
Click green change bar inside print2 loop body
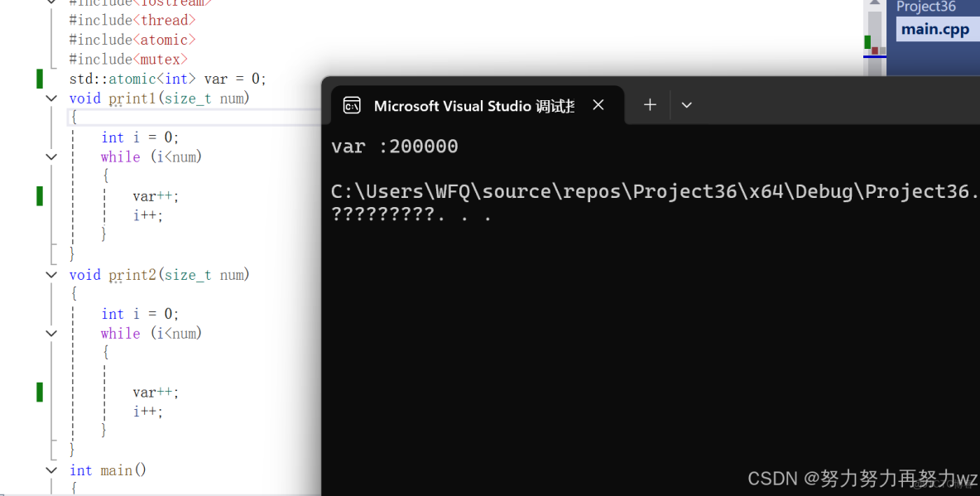[39, 391]
